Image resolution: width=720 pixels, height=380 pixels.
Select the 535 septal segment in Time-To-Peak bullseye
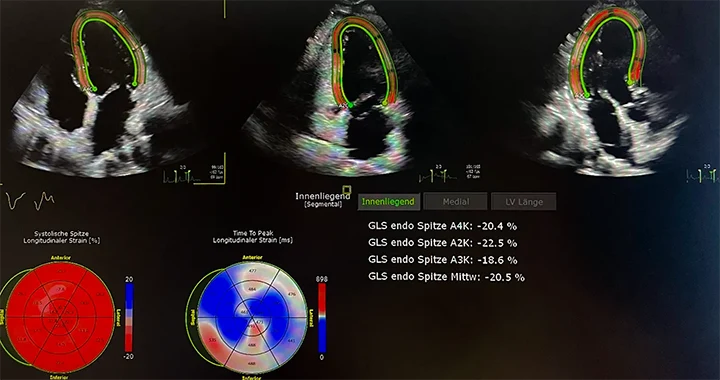point(212,340)
